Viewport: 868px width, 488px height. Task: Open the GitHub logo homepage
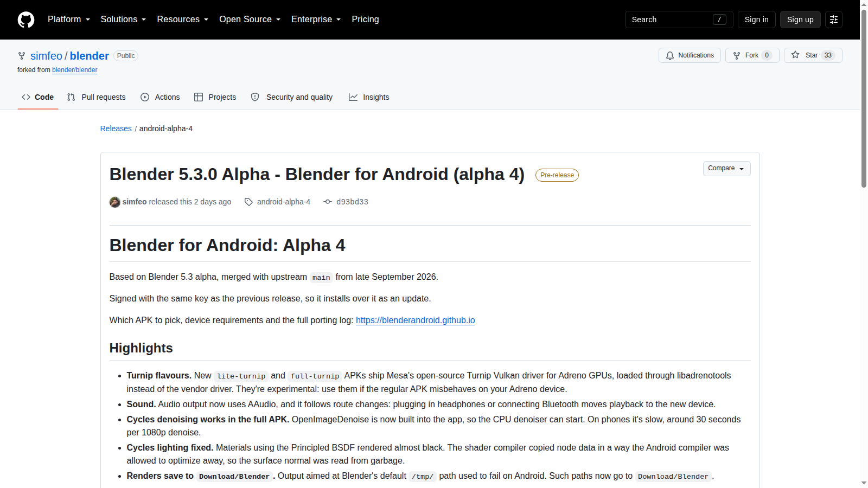pos(26,20)
